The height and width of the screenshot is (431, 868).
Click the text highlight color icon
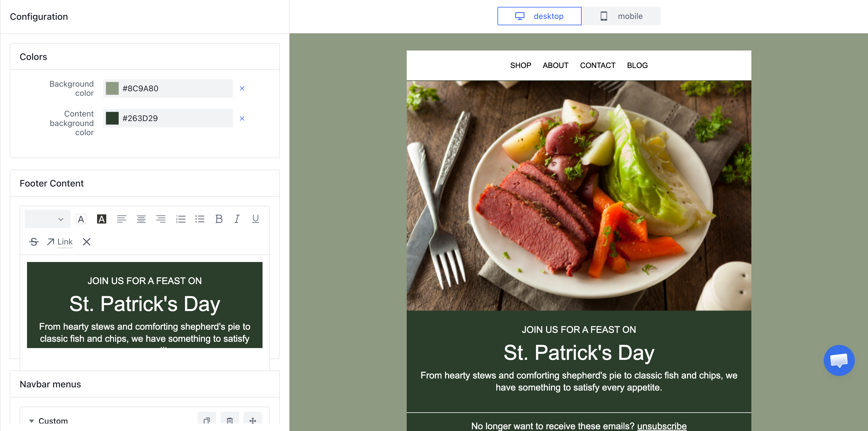coord(101,219)
